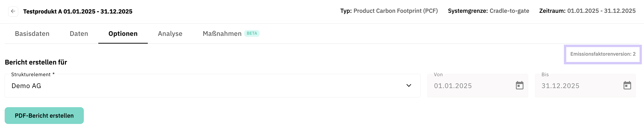Click the Typ Product Carbon Footprint text
The height and width of the screenshot is (130, 644).
(x=389, y=11)
